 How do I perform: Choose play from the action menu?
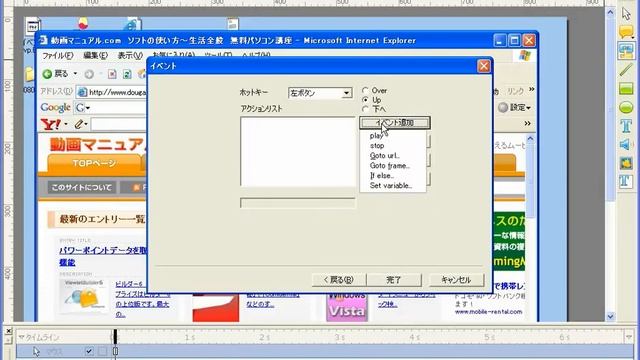pyautogui.click(x=392, y=136)
